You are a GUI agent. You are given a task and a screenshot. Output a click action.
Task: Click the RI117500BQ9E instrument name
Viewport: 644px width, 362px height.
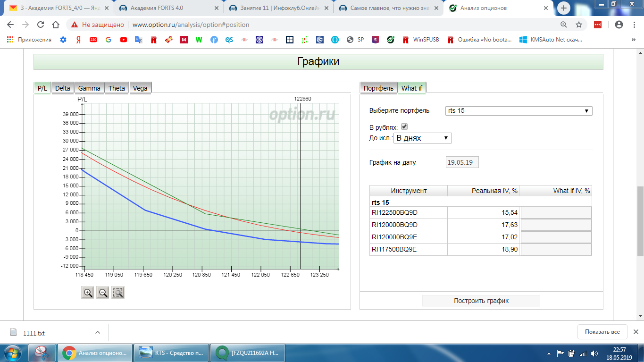coord(394,250)
